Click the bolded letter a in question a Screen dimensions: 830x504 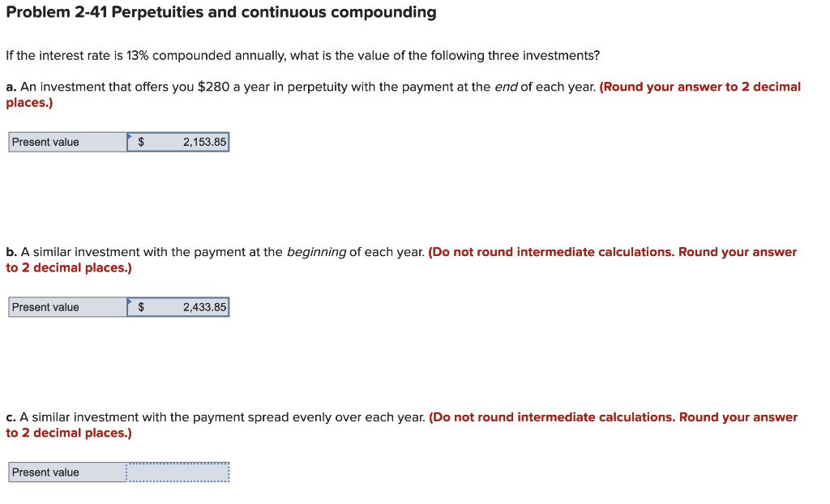pos(10,87)
